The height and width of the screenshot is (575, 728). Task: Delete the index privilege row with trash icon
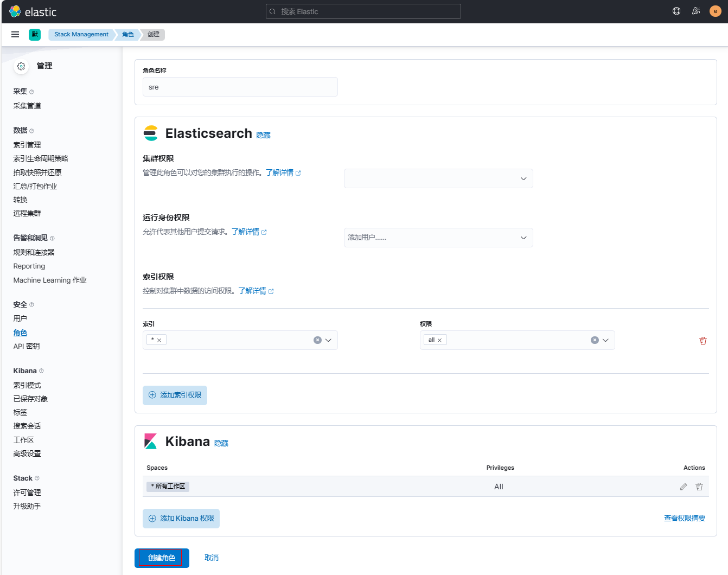click(x=703, y=341)
